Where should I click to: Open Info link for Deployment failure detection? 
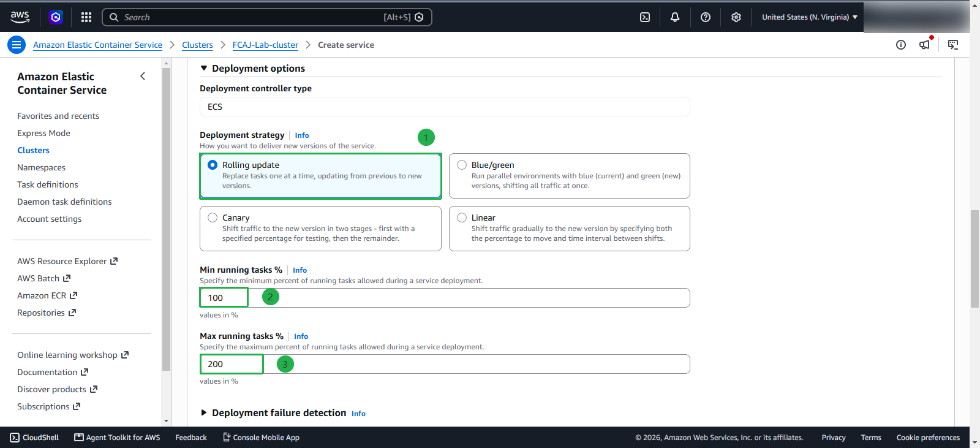pos(358,414)
